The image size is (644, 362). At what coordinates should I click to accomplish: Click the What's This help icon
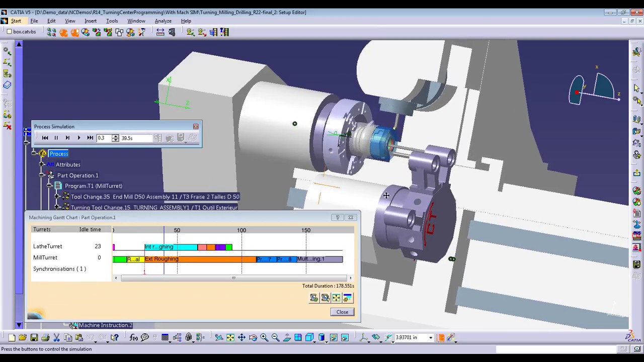[115, 337]
